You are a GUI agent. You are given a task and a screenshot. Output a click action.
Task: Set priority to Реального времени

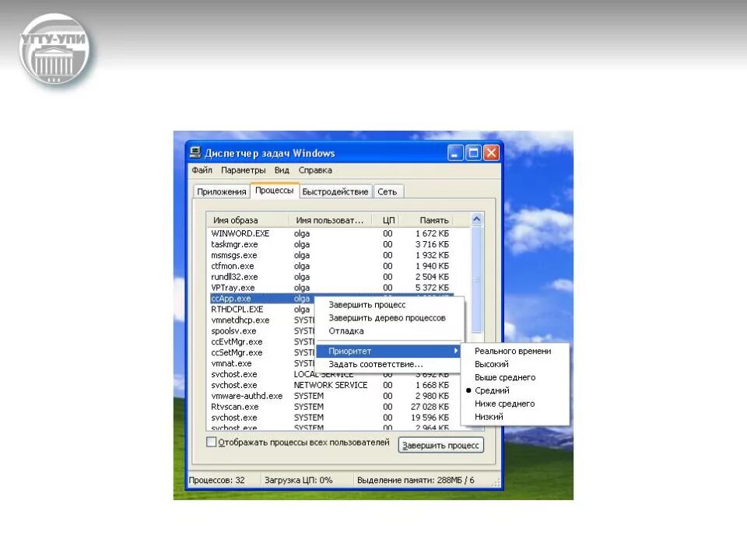pos(513,351)
